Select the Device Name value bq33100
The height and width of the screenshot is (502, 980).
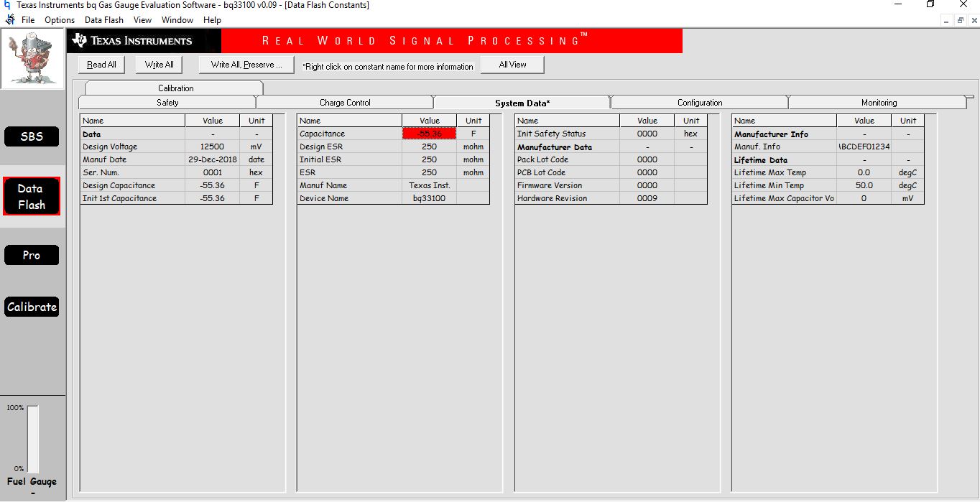(x=429, y=198)
